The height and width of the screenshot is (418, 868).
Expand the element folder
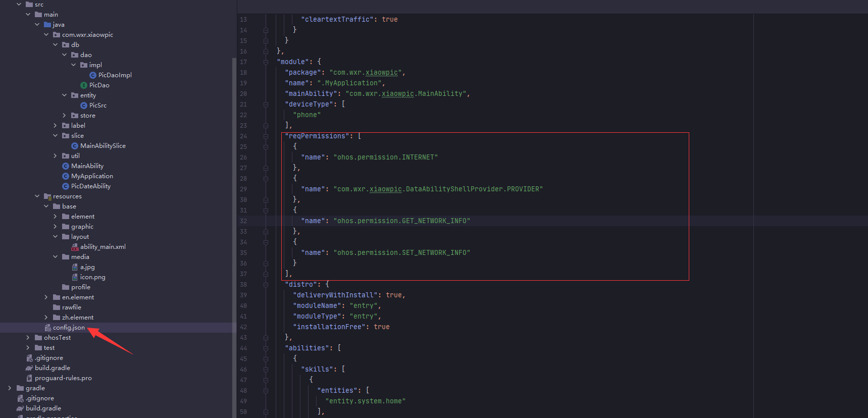[55, 217]
